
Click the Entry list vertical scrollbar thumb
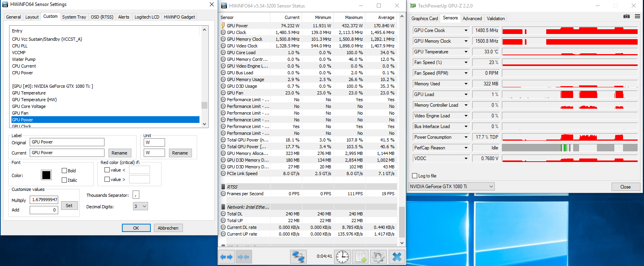pos(204,105)
